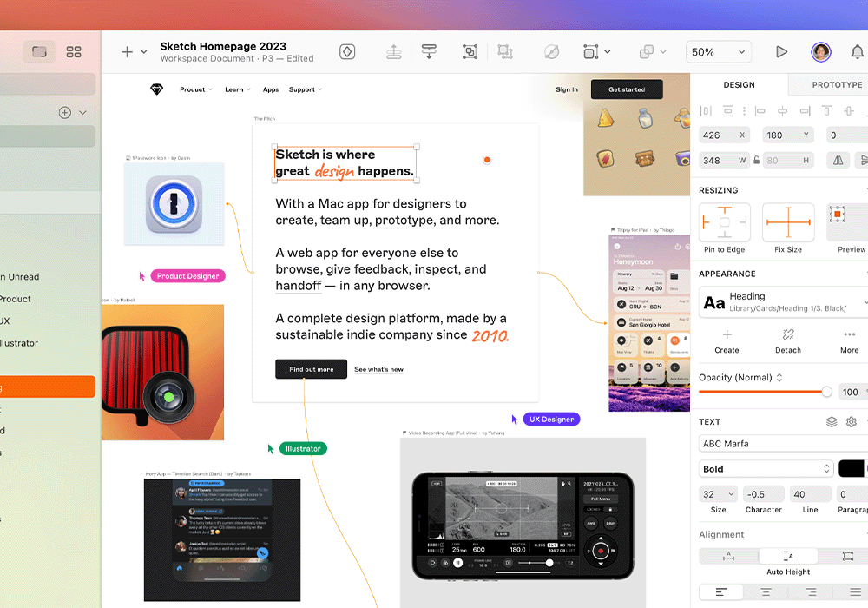Screen dimensions: 868x608
Task: Switch sidebar to canvas layer view icon
Action: (39, 52)
